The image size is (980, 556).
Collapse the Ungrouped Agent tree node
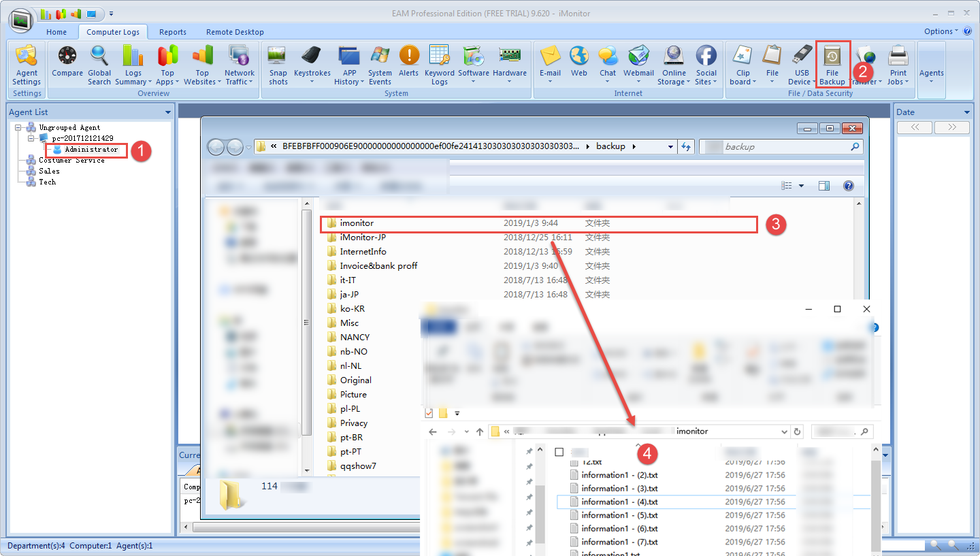(18, 127)
